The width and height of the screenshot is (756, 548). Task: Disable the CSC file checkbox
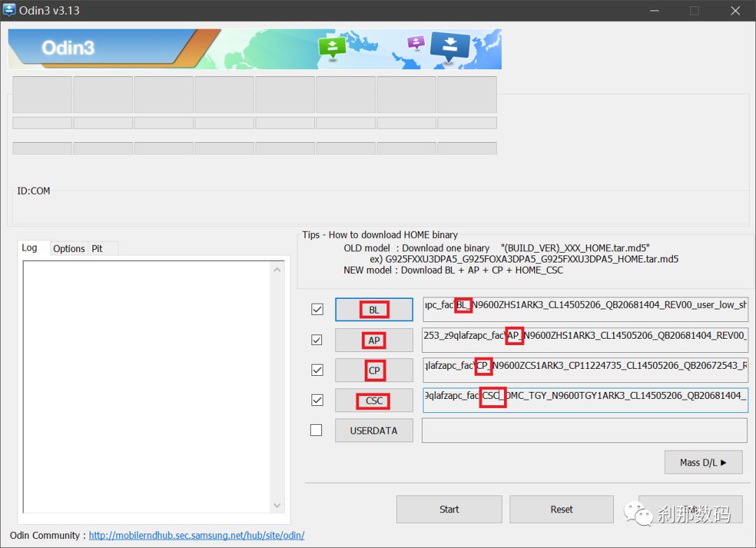317,400
